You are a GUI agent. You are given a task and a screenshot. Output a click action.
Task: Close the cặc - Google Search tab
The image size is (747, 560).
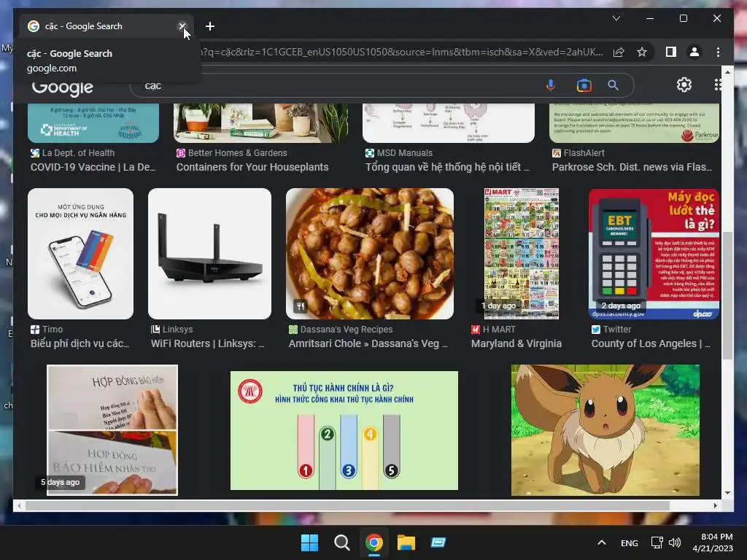click(x=182, y=26)
